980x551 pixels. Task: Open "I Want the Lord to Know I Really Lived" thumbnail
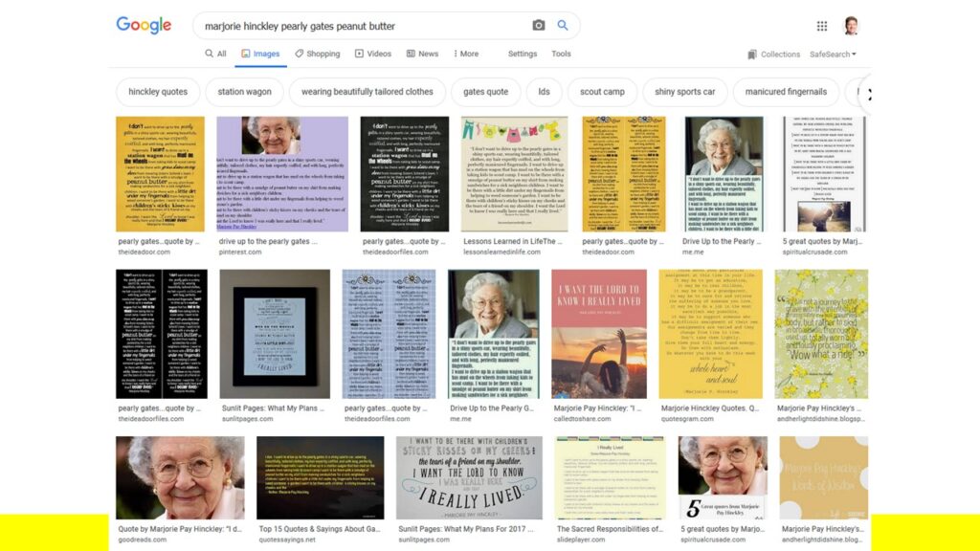pos(598,333)
